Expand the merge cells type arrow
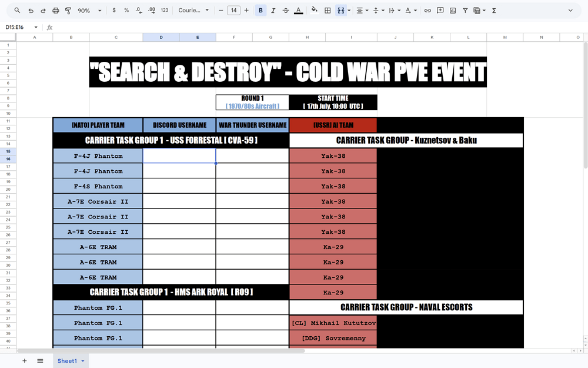 [349, 11]
